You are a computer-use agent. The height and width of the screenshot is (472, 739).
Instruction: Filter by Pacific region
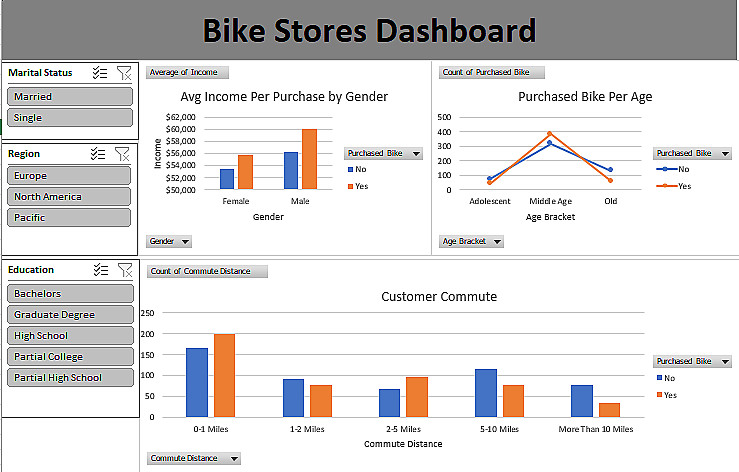point(69,217)
